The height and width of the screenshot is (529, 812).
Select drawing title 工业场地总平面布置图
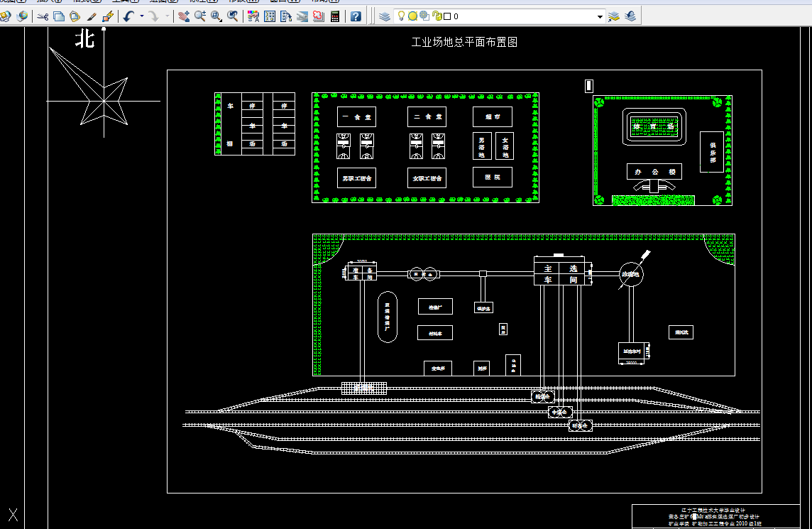[464, 42]
